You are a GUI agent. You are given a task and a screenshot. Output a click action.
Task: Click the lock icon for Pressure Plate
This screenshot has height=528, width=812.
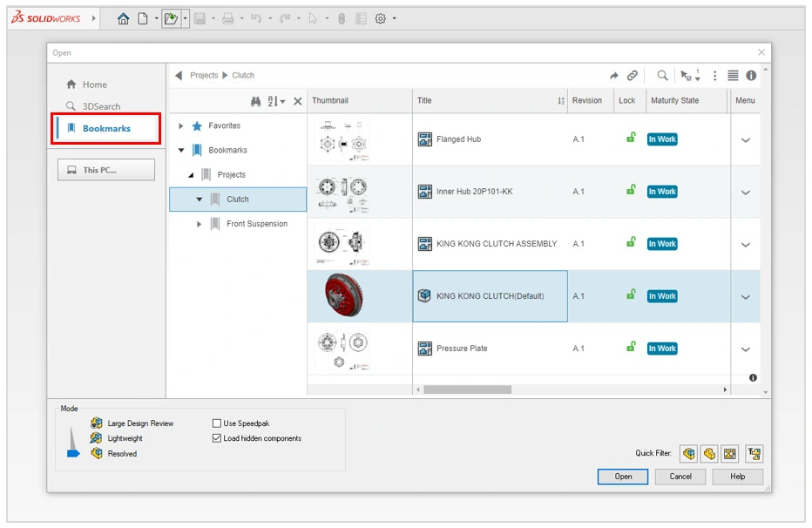pyautogui.click(x=631, y=347)
